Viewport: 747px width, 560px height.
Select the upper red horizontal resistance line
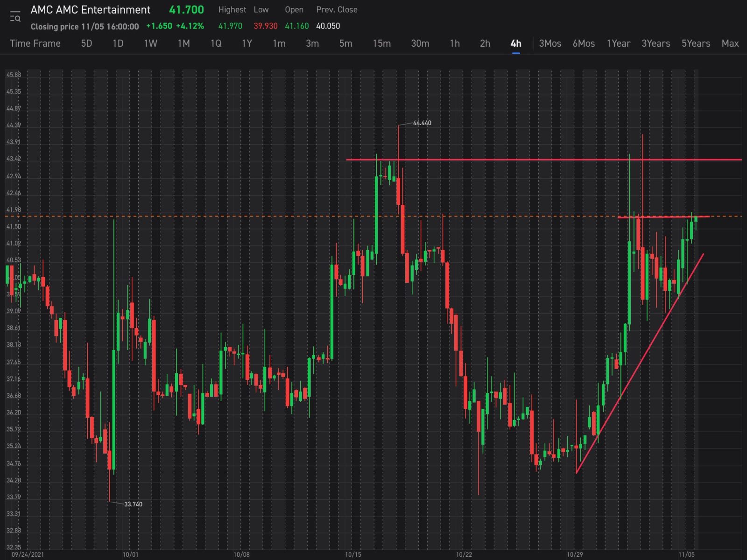pyautogui.click(x=544, y=160)
